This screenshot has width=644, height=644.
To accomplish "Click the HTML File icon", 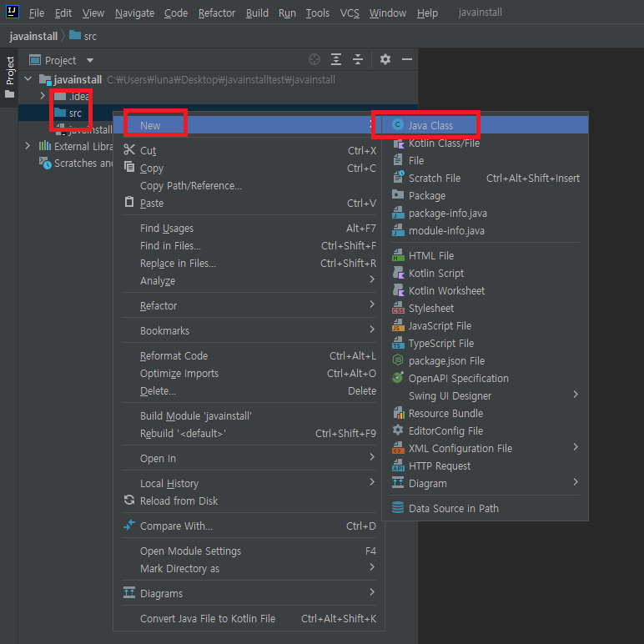I will 398,255.
